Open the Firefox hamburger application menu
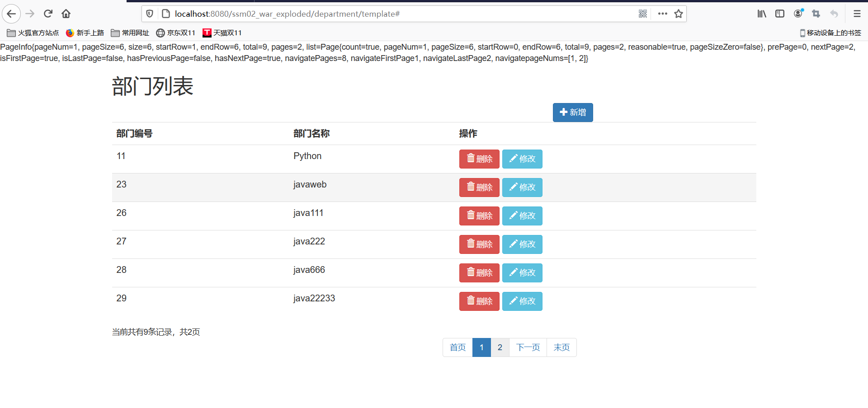Screen dimensions: 868x408 (x=857, y=14)
